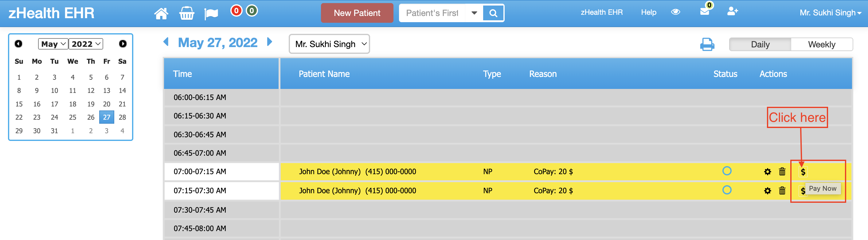Expand the patient search type dropdown arrow

point(474,13)
